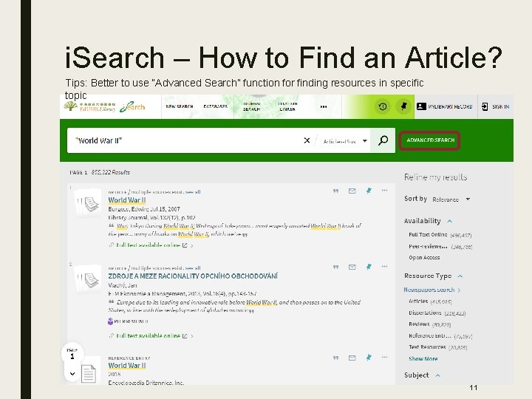Collapse the Resource Type facet section
The width and height of the screenshot is (532, 399).
point(460,276)
